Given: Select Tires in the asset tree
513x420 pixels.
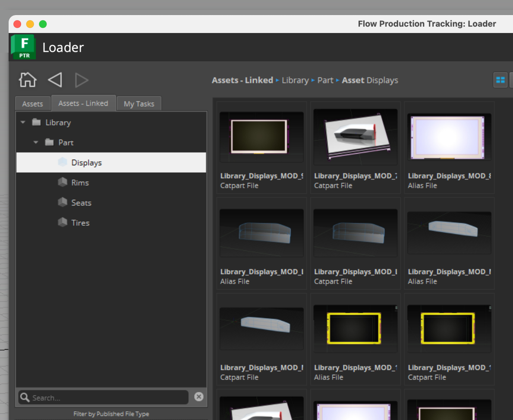Looking at the screenshot, I should point(111,222).
